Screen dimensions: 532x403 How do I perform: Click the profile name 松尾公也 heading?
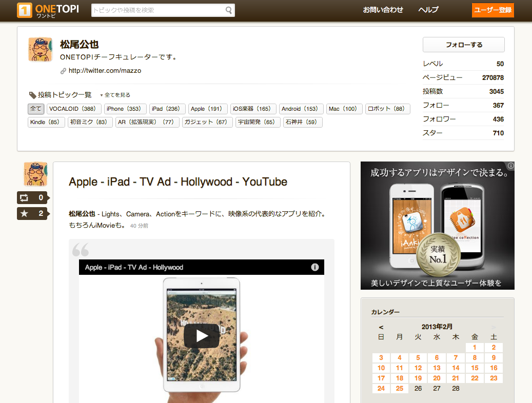point(80,45)
